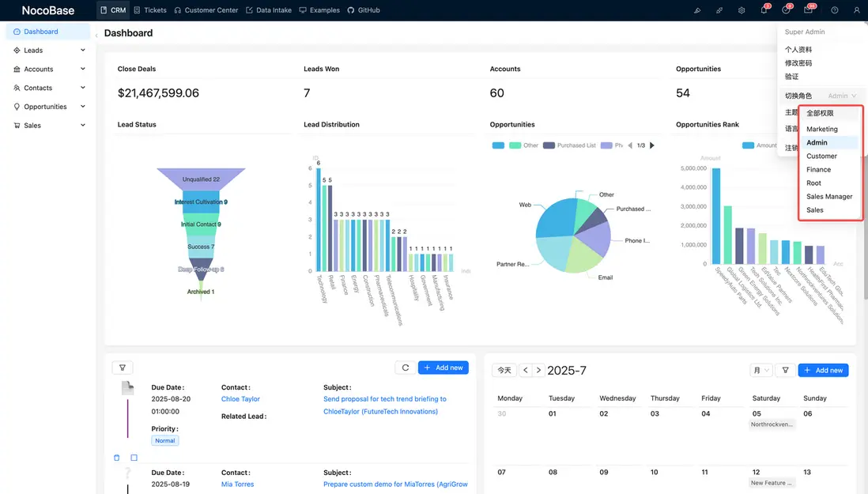Open the Chloe Taylor contact link
The image size is (868, 494).
point(240,398)
